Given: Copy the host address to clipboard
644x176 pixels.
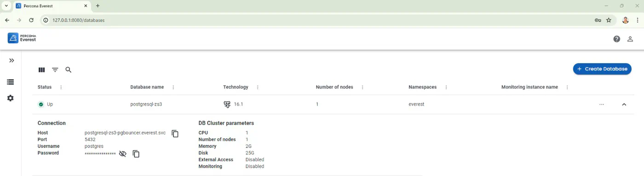Looking at the screenshot, I should [x=175, y=134].
